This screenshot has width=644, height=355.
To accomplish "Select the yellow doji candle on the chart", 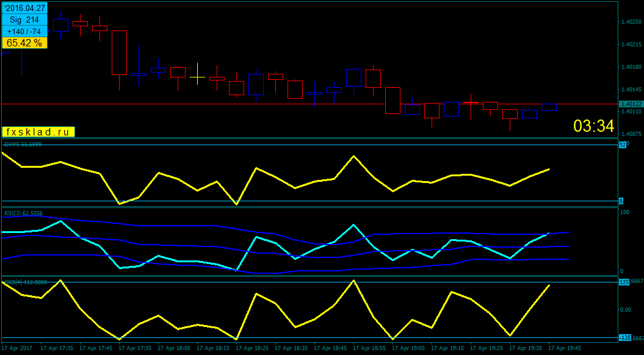I will pos(198,76).
